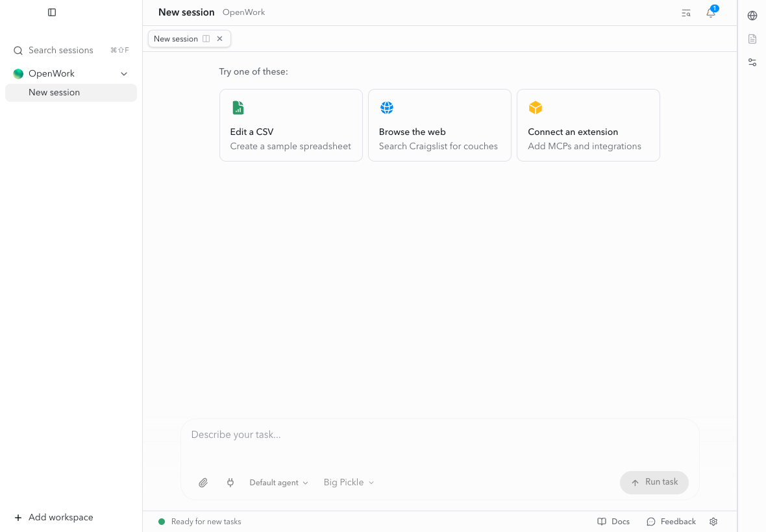Split the New session tab pane
Image resolution: width=766 pixels, height=532 pixels.
[206, 39]
